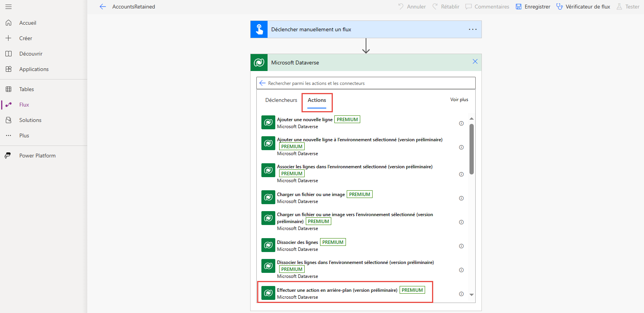
Task: Click the Dataverse icon for Effectuer une action en arrière-plan
Action: click(268, 293)
